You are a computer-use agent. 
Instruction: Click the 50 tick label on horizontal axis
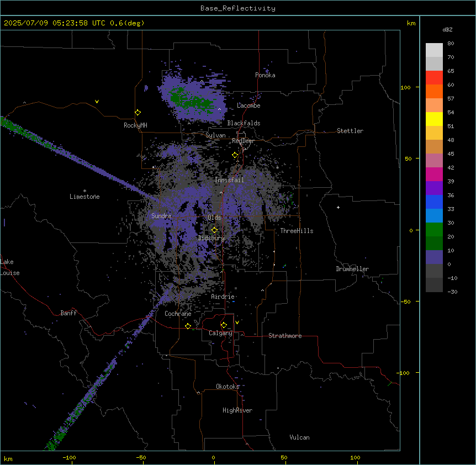(284, 457)
